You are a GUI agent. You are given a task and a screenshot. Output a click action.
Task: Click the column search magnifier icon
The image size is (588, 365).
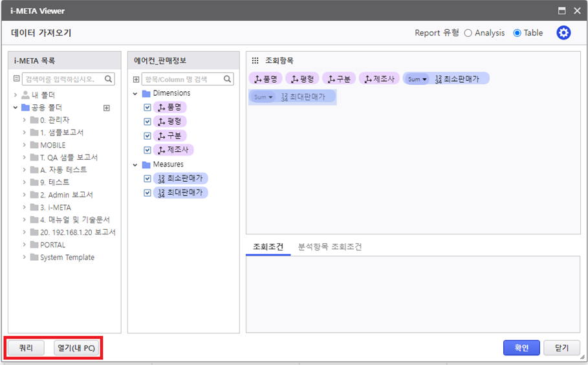click(x=228, y=80)
